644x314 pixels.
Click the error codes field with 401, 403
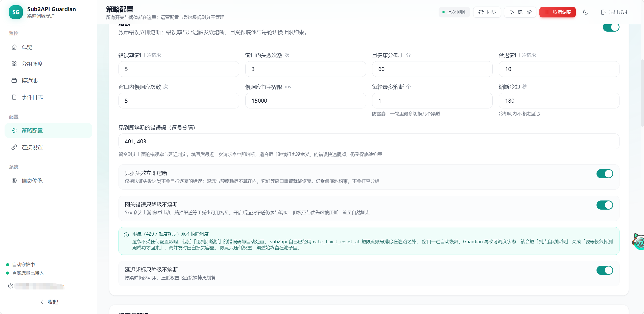369,142
